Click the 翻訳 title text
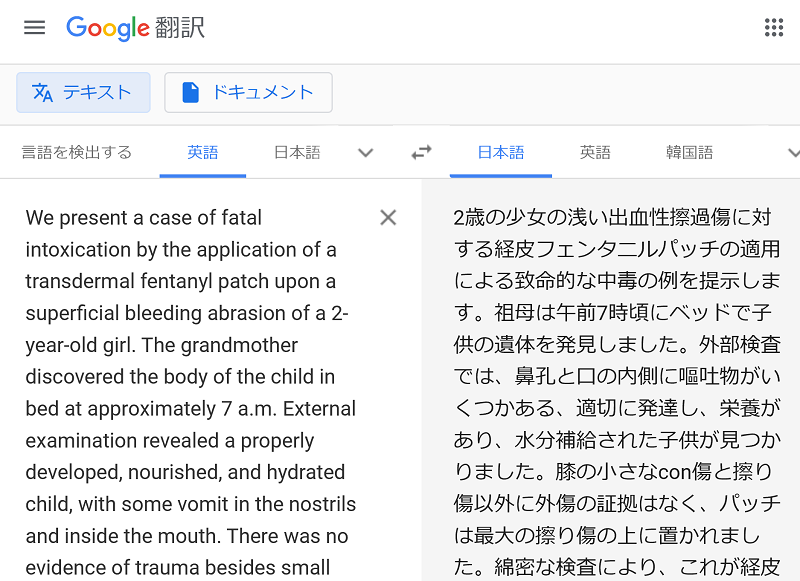800x581 pixels. [x=180, y=28]
